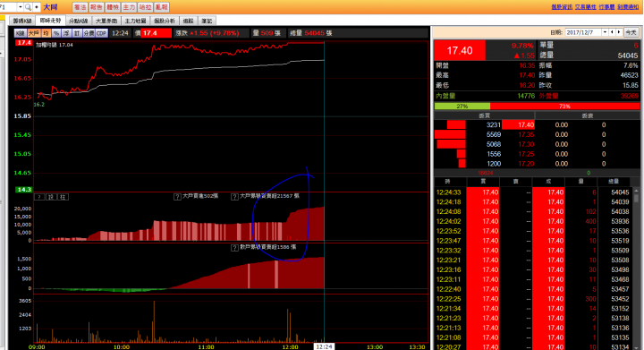Click the 加權均線 17.04 label on chart

[x=54, y=45]
